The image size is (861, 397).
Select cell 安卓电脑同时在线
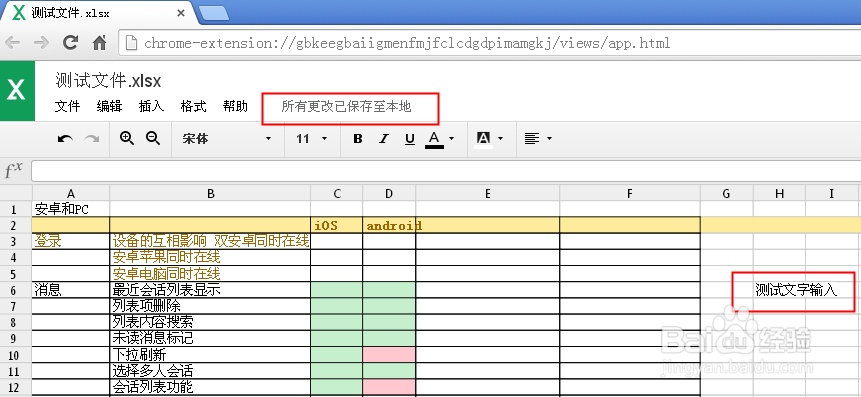point(210,273)
